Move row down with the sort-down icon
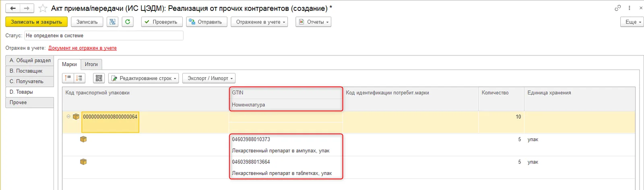Screen dimensions: 644x190 pos(79,78)
